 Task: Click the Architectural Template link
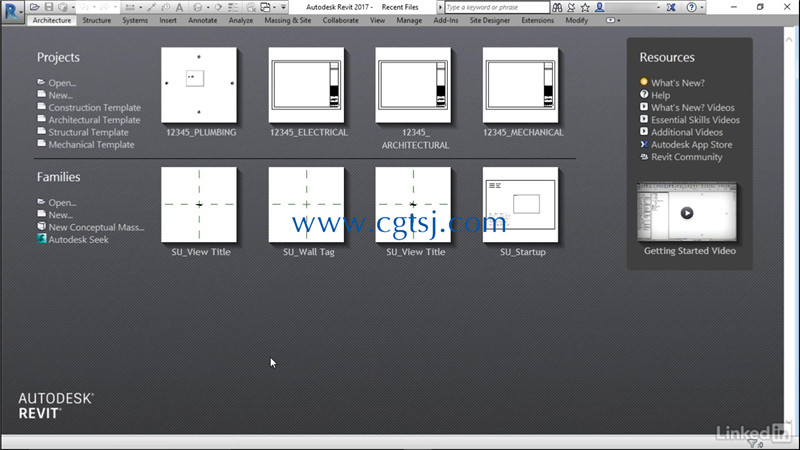coord(94,120)
